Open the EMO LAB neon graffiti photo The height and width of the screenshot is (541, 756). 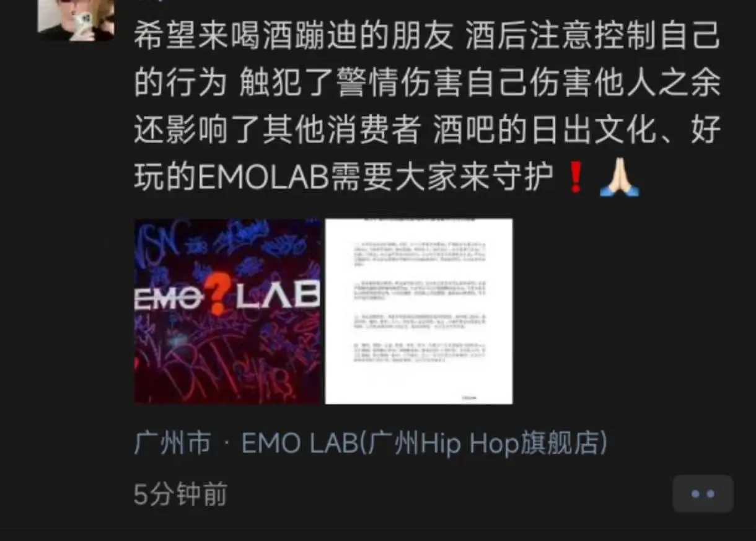(227, 311)
